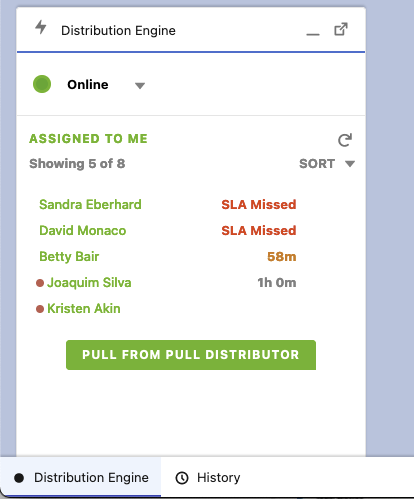
Task: Click the red dot beside Kristen Akin
Action: pos(40,309)
